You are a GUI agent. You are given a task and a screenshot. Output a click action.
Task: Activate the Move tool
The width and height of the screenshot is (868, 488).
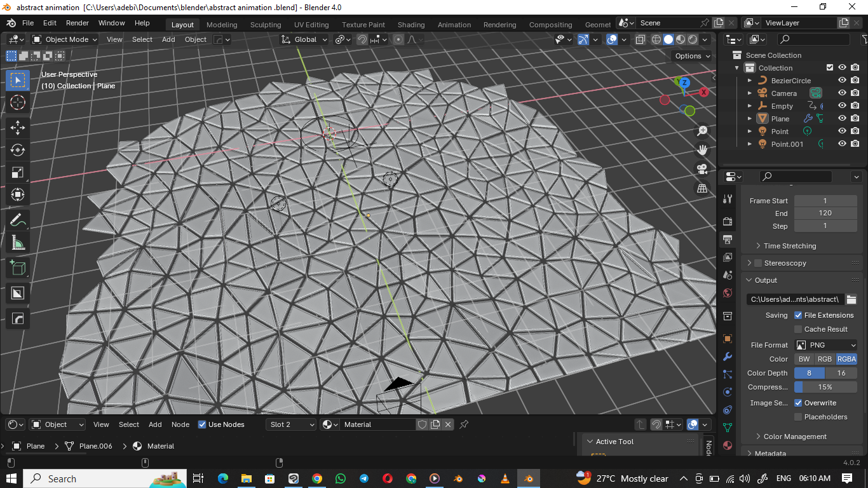coord(18,127)
